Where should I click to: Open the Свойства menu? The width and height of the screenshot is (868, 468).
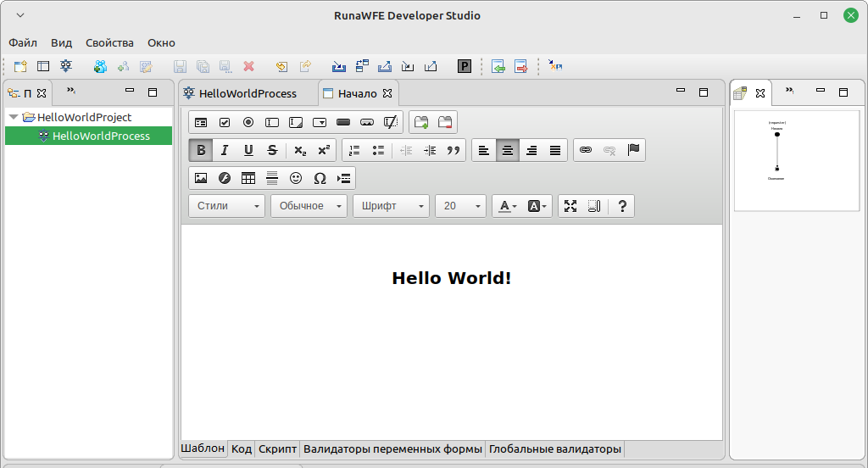(109, 42)
